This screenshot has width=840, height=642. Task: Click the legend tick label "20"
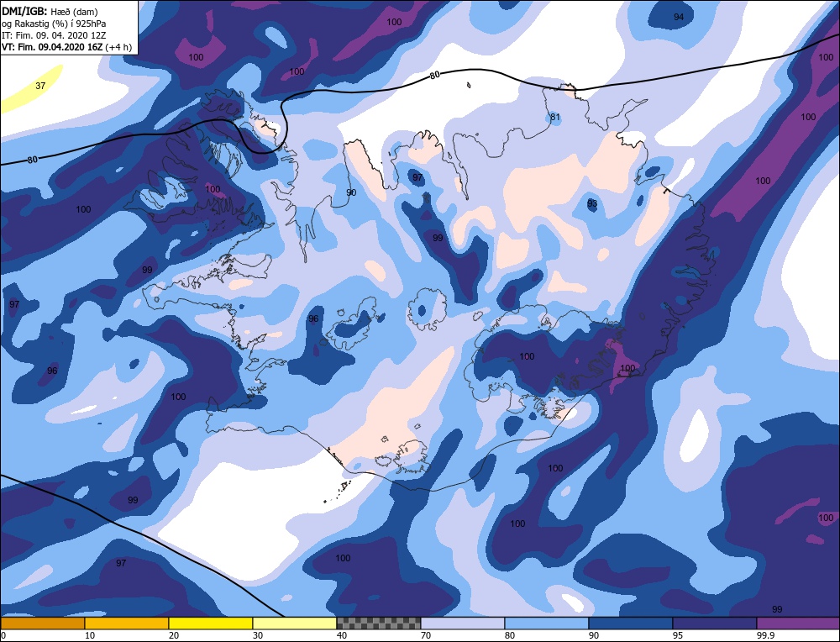pos(173,635)
